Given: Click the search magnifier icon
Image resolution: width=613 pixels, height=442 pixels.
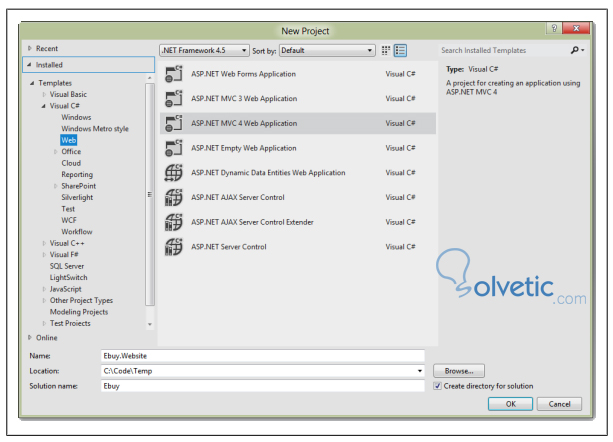Looking at the screenshot, I should [575, 50].
